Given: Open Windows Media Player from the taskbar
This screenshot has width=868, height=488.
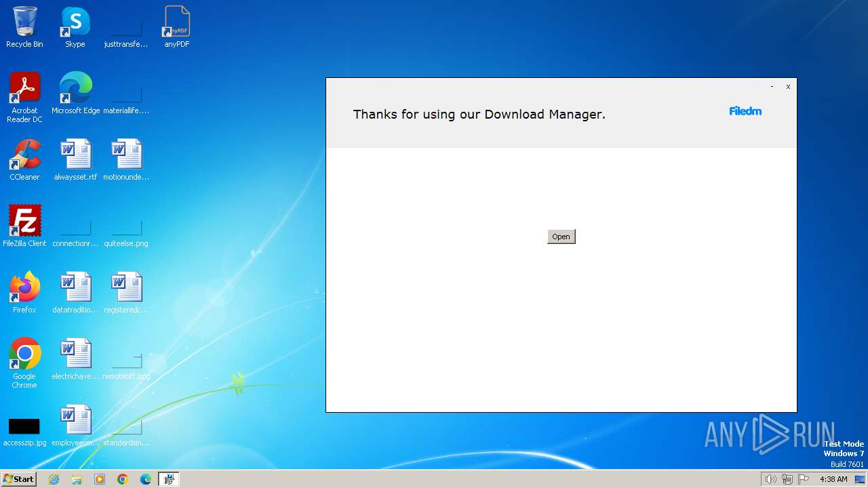Looking at the screenshot, I should 100,479.
